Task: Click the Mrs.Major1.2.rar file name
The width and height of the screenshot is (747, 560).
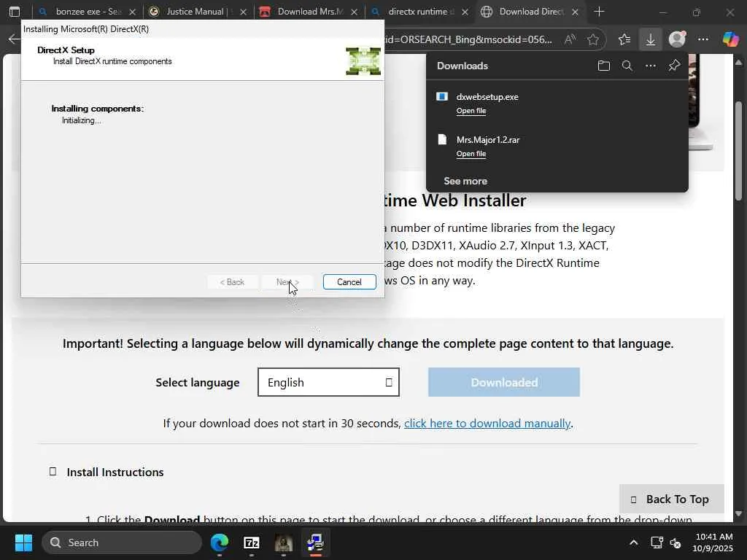Action: coord(488,139)
